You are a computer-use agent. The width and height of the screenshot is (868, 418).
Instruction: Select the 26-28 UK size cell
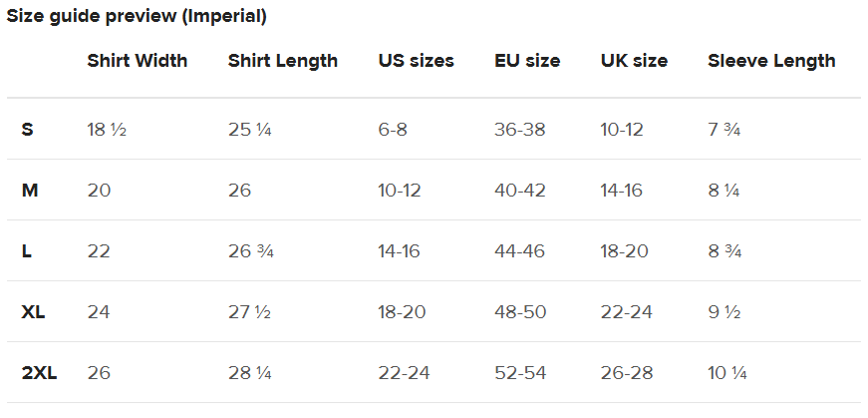(x=627, y=374)
